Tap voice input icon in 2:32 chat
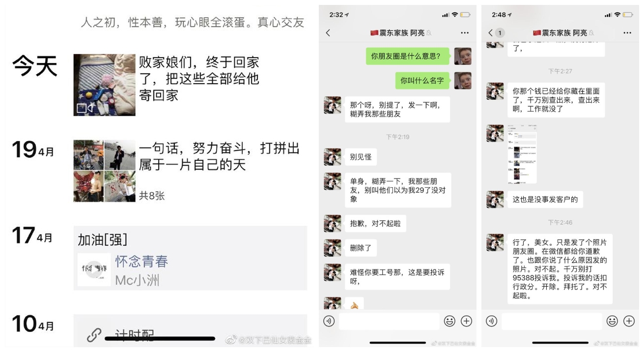The image size is (644, 352). click(329, 321)
